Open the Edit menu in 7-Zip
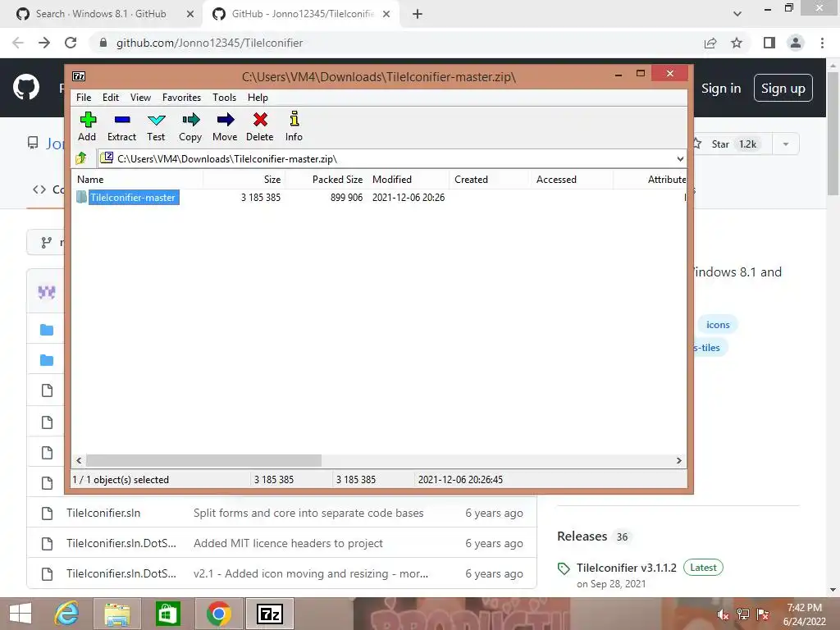Image resolution: width=840 pixels, height=630 pixels. 111,98
